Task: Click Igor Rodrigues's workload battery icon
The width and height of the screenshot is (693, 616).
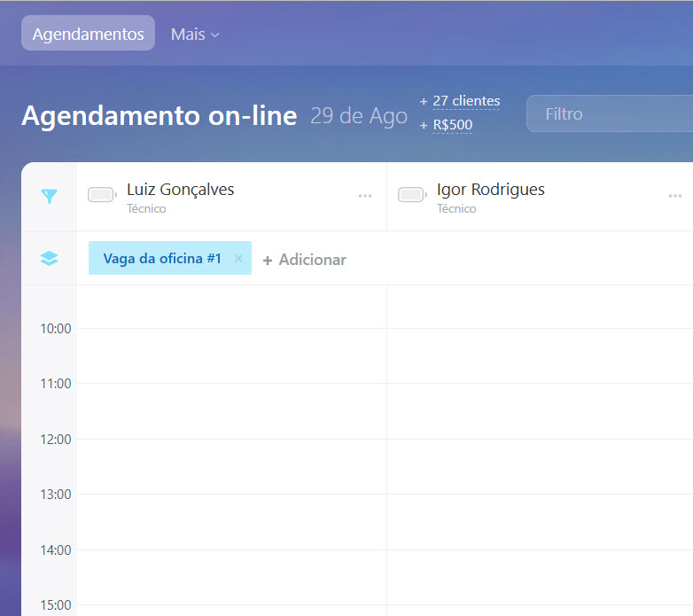Action: tap(412, 195)
